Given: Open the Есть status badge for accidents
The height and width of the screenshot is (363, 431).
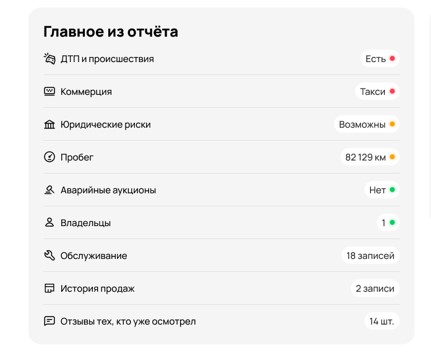Looking at the screenshot, I should click(x=380, y=59).
